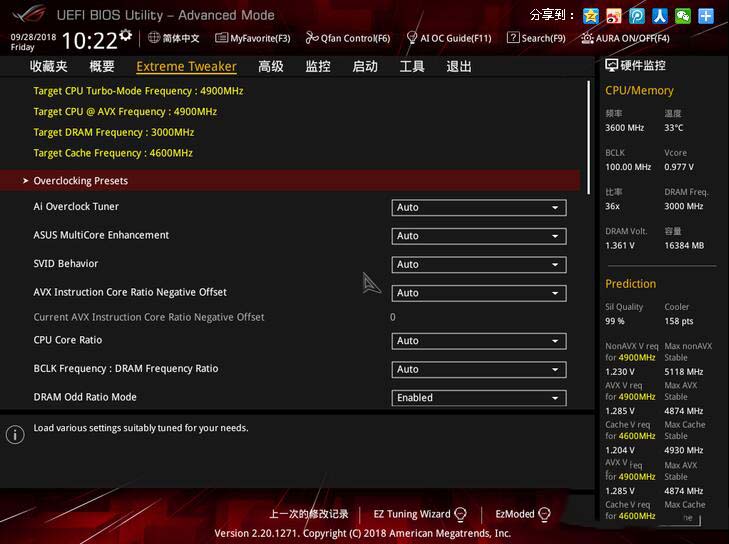
Task: Open CPU Core Ratio dropdown
Action: coord(479,341)
